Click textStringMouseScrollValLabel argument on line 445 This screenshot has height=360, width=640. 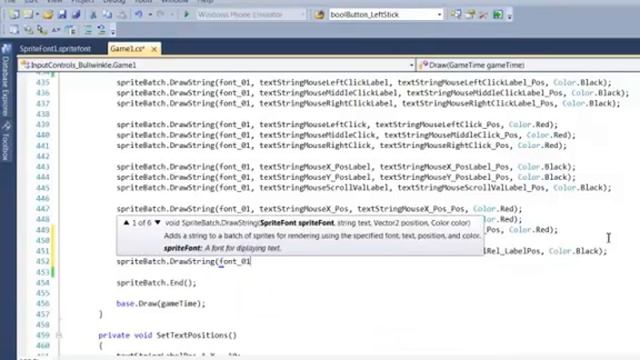[324, 188]
